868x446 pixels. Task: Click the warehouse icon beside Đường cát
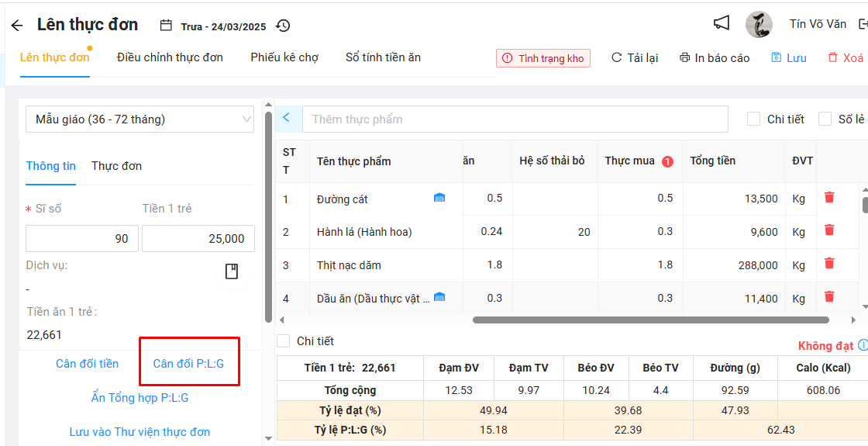439,199
